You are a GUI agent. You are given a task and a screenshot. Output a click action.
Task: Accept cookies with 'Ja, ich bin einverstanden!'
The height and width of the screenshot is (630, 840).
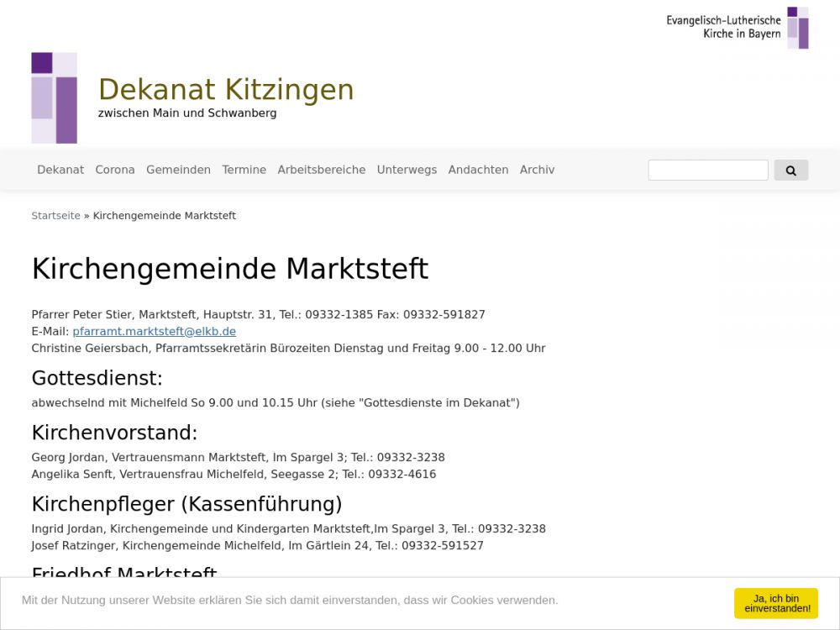click(776, 603)
